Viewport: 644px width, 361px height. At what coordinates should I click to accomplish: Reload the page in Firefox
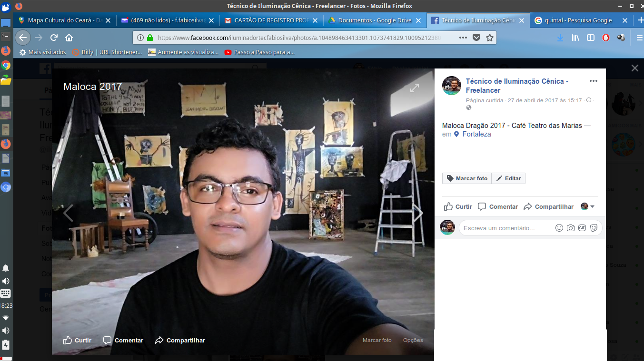pos(54,38)
